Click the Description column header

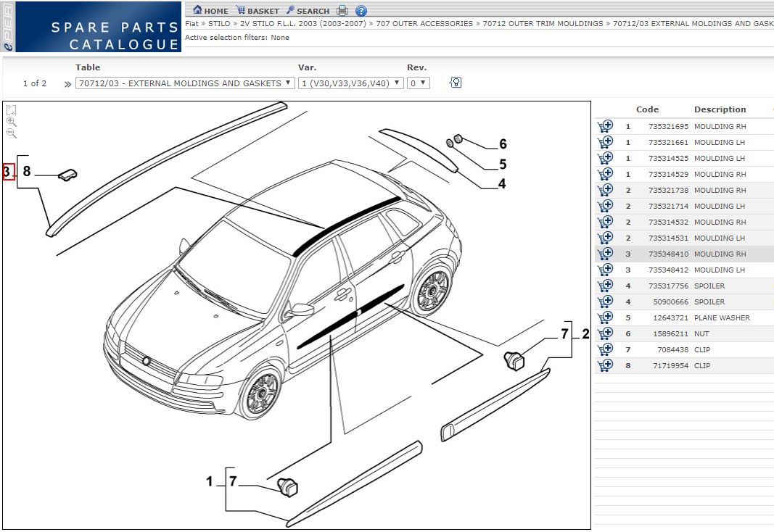tap(720, 109)
